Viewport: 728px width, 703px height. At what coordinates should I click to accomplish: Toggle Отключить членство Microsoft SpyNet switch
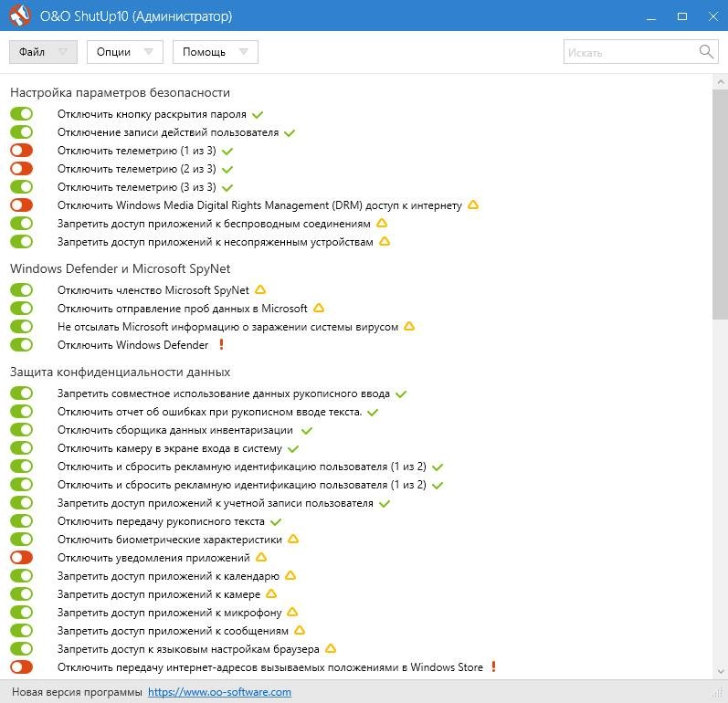pos(21,290)
